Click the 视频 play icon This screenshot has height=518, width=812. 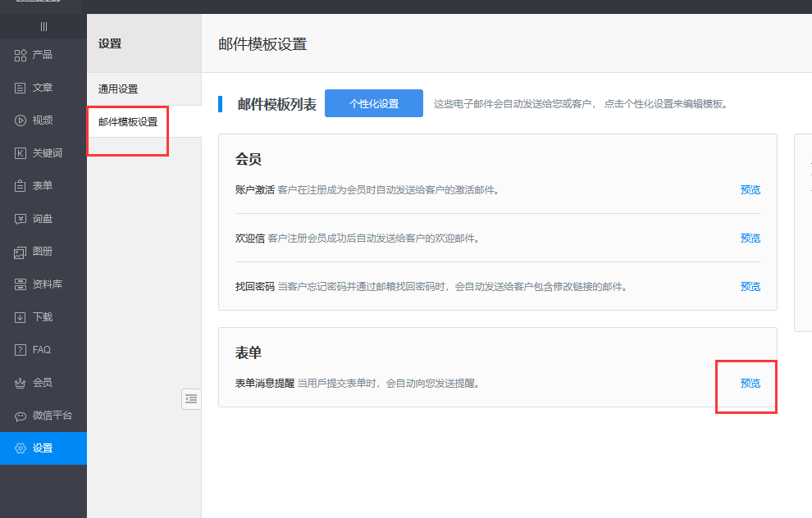pyautogui.click(x=21, y=120)
